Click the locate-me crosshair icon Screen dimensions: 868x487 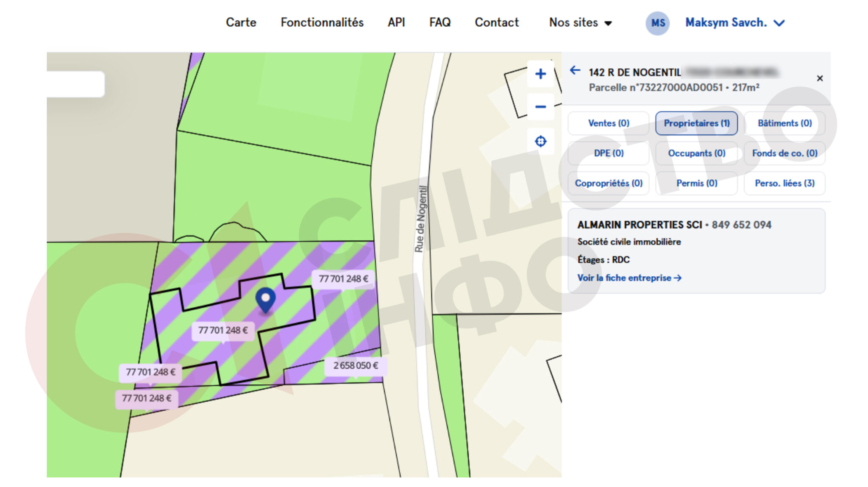540,141
